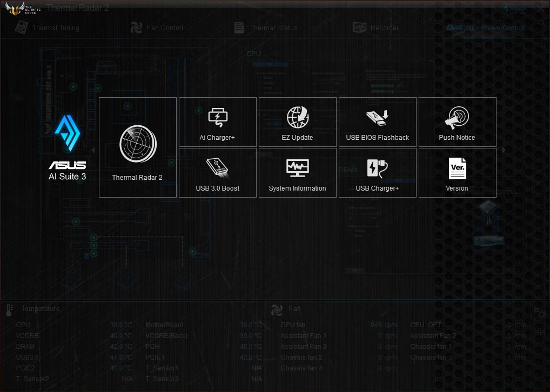The width and height of the screenshot is (550, 392).
Task: Select the DRAM temperature row
Action: click(x=74, y=347)
